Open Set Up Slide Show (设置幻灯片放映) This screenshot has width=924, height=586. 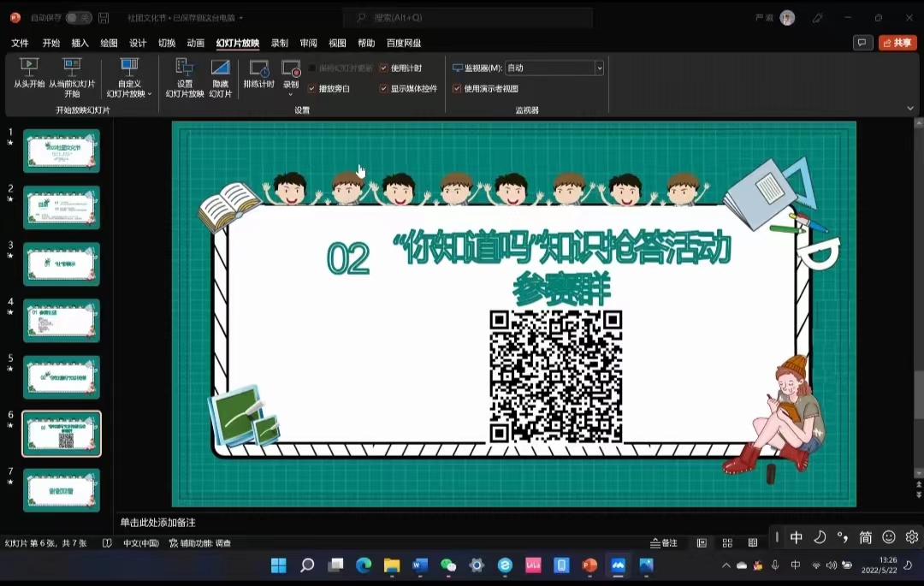pos(185,77)
